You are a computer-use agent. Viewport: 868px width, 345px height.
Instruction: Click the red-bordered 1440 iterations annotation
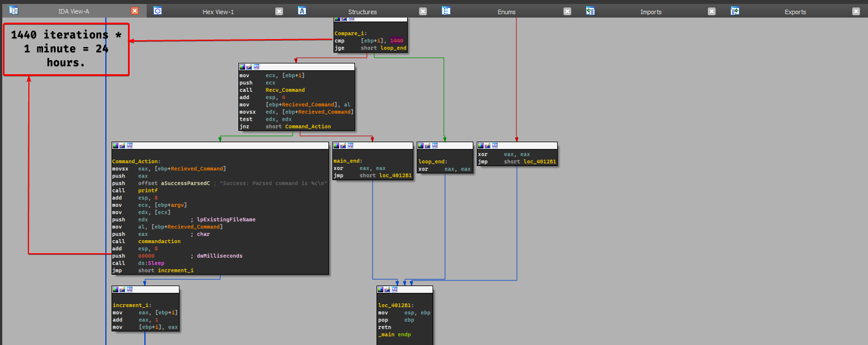click(x=66, y=49)
